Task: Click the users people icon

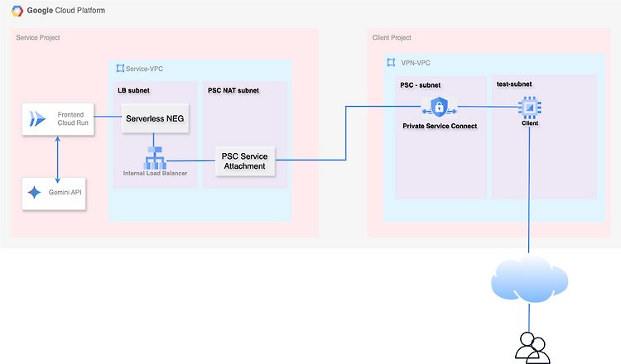Action: click(x=532, y=347)
